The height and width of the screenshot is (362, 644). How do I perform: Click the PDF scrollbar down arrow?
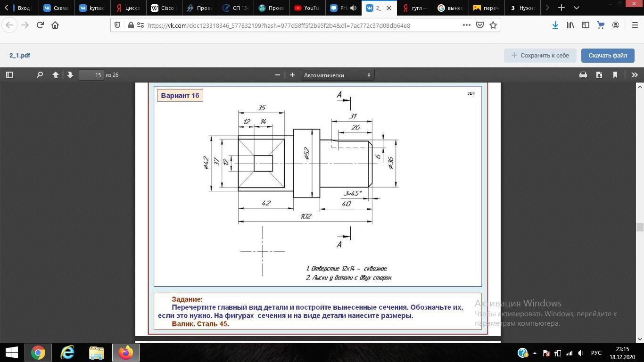point(640,339)
